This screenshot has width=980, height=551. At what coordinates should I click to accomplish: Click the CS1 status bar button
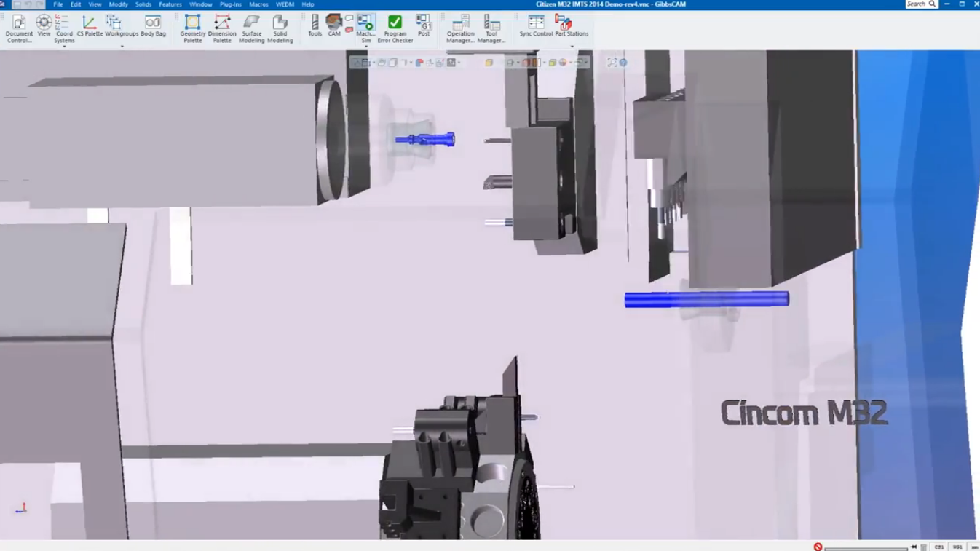pyautogui.click(x=939, y=547)
